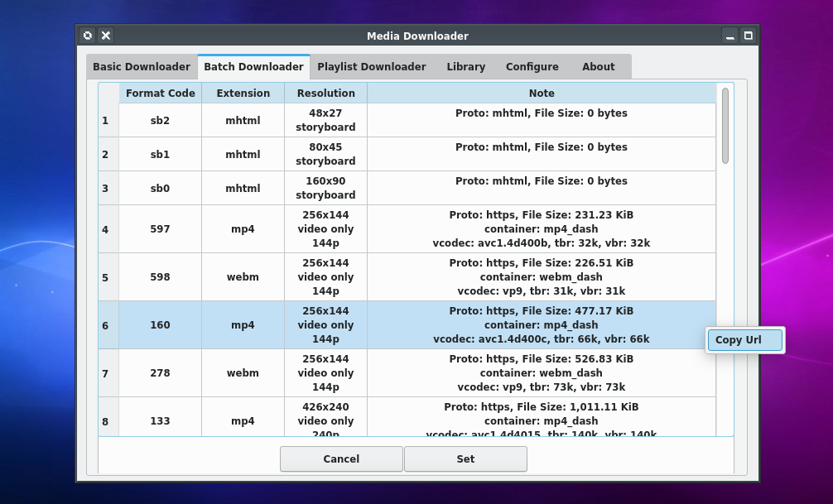Open the Configure tab

(532, 67)
